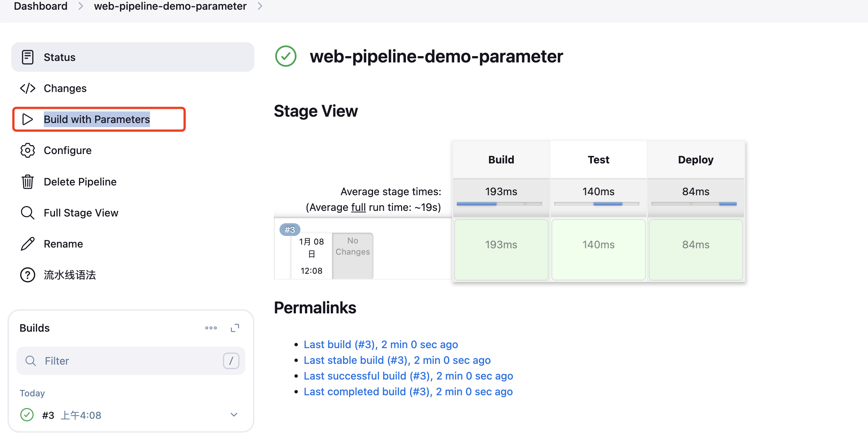Click the average 140ms Test time
868x439 pixels.
pyautogui.click(x=599, y=191)
